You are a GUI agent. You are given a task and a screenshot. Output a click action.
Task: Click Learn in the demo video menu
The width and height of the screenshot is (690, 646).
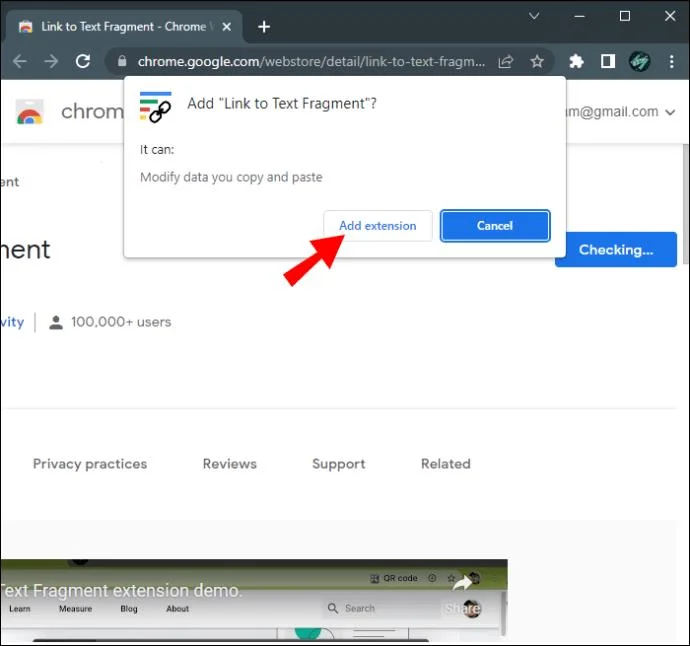click(x=20, y=609)
